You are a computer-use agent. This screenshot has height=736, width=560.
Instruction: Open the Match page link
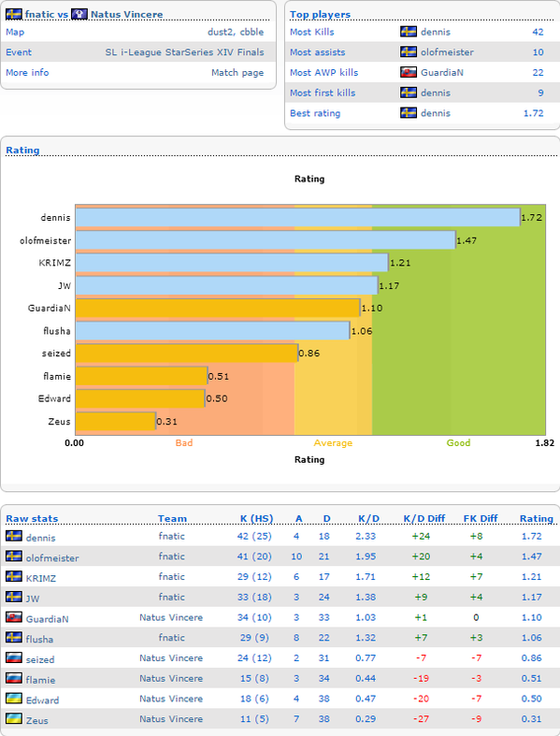[x=237, y=73]
